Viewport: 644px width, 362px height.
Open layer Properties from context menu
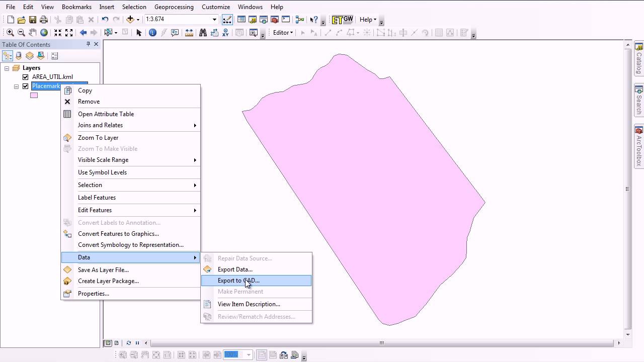click(x=131, y=294)
